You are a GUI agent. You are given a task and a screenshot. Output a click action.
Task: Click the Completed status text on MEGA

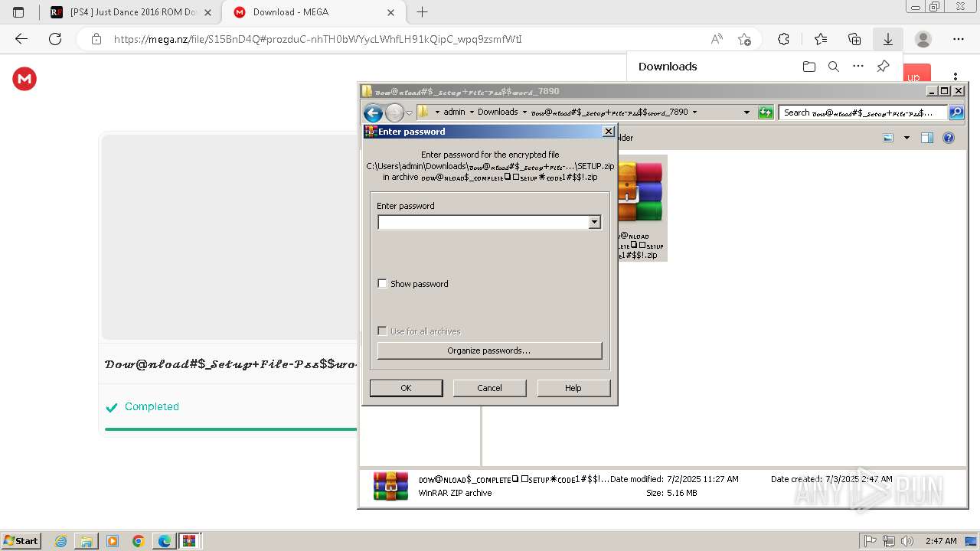tap(152, 406)
